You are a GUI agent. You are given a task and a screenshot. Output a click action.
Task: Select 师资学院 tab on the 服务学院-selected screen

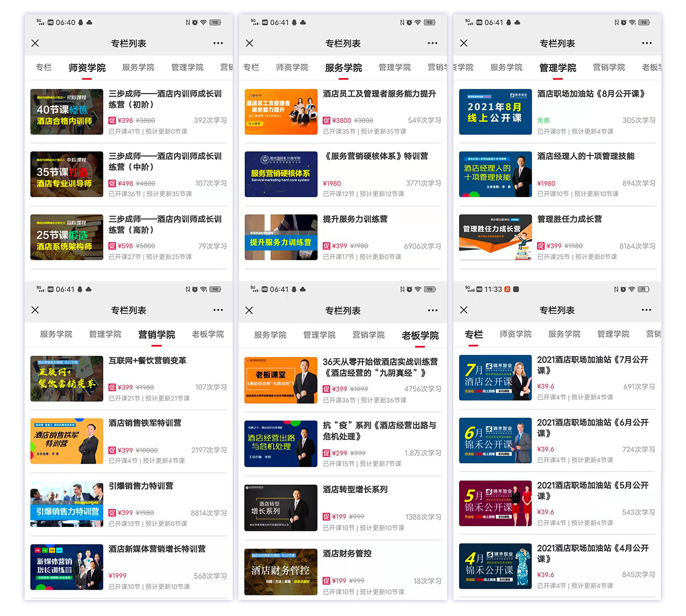292,67
